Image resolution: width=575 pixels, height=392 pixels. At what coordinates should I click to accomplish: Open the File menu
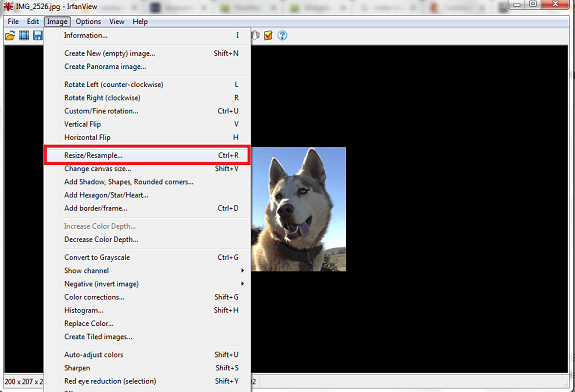click(x=13, y=22)
